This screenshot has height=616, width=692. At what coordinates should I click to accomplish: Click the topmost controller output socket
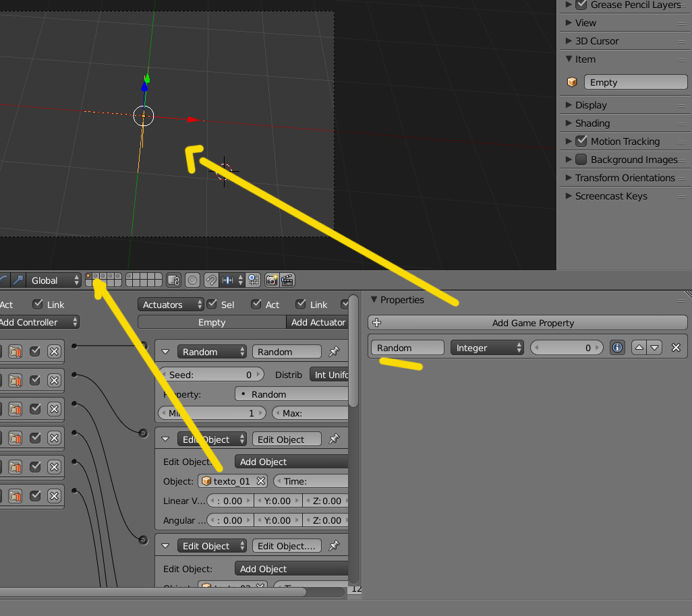[74, 346]
